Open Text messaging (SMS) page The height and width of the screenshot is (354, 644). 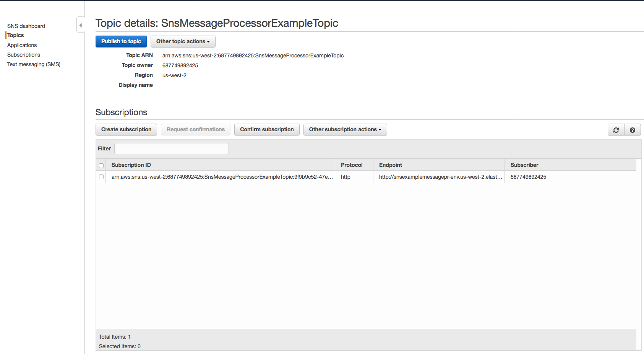click(x=34, y=64)
